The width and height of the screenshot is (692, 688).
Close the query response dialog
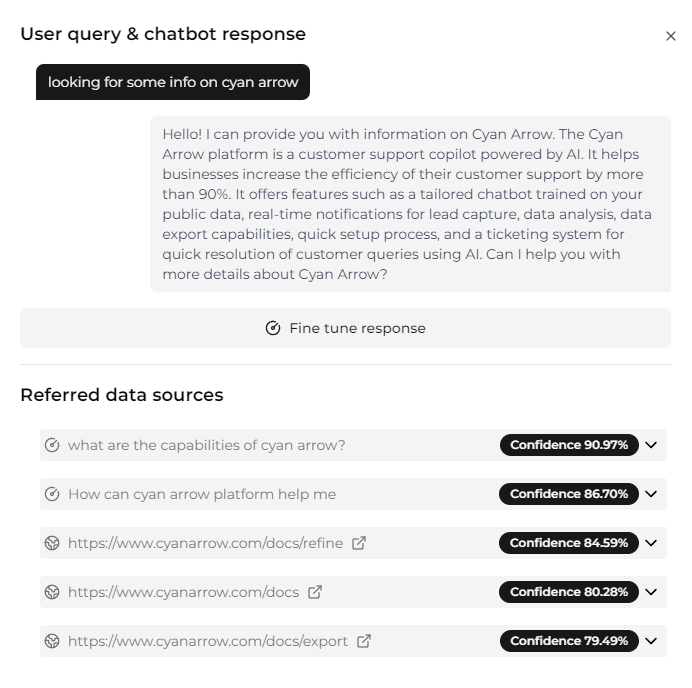click(671, 36)
